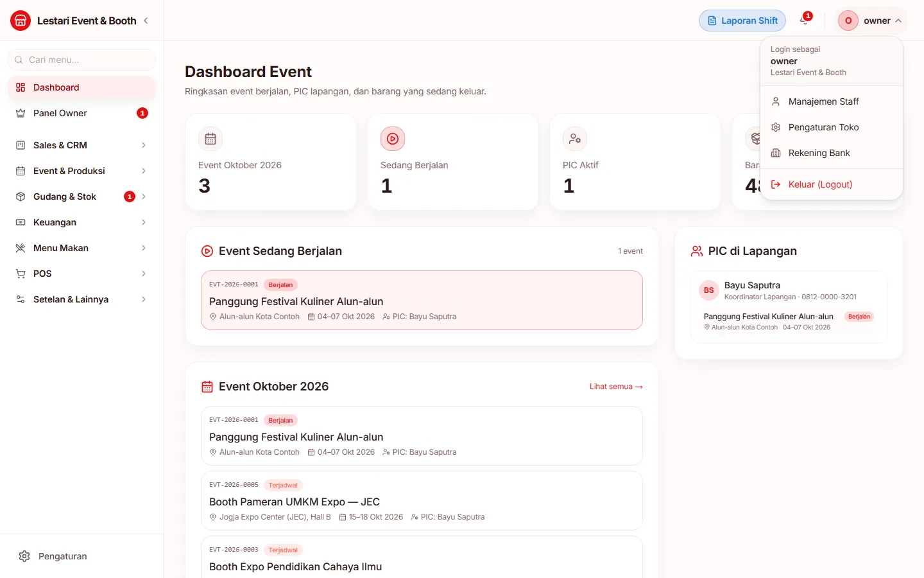Open Manajemen Staff from account menu
Viewport: 924px width, 578px height.
[832, 101]
